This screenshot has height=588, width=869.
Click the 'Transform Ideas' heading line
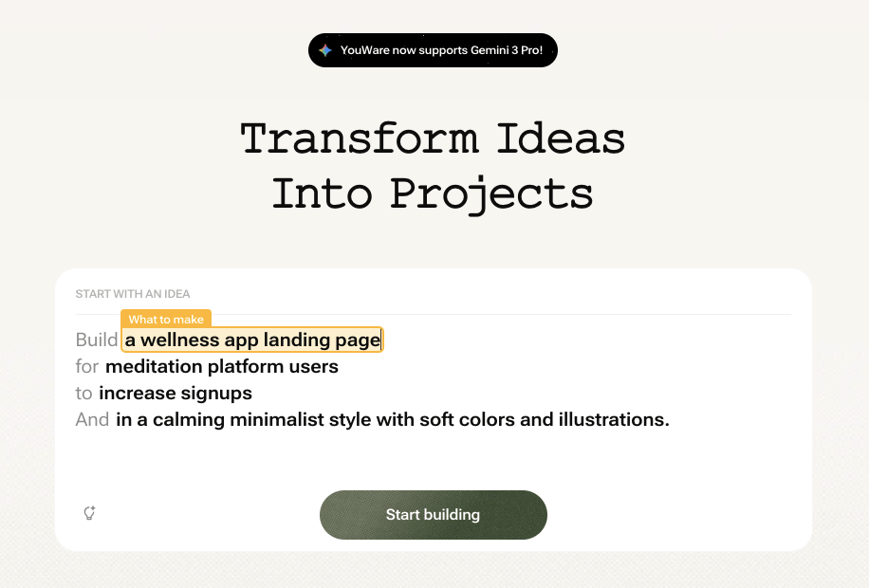click(x=433, y=138)
